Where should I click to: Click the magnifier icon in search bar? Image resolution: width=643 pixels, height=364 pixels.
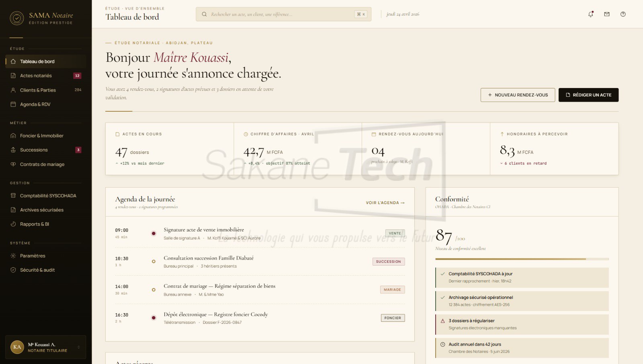coord(204,14)
